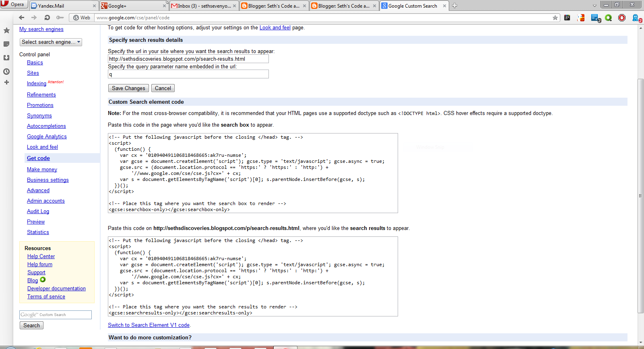
Task: Open the Downloads panel in sidebar
Action: click(6, 58)
